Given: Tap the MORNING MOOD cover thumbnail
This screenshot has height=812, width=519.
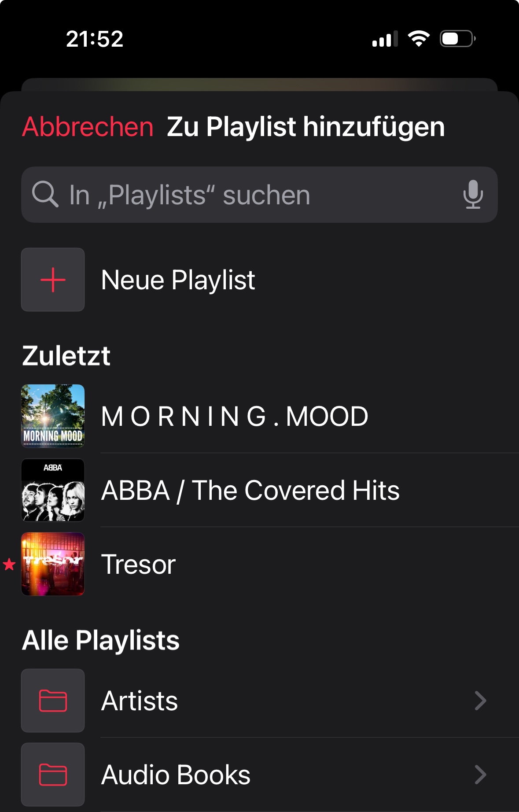Looking at the screenshot, I should 53,416.
